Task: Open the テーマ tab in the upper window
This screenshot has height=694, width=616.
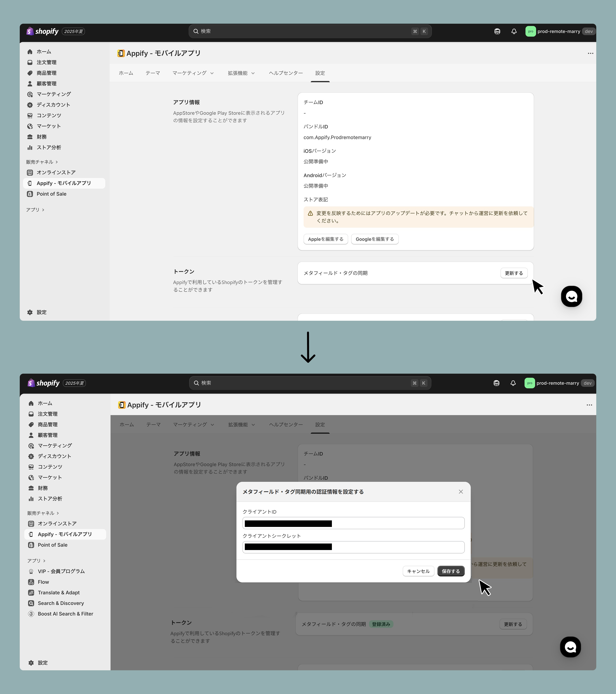Action: (153, 73)
